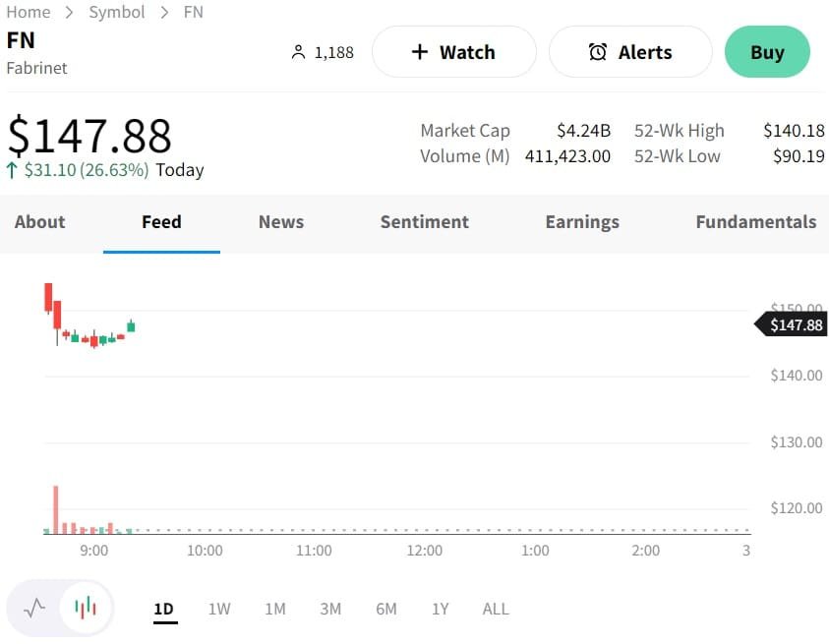
Task: Click the alarm clock Alerts icon
Action: [598, 52]
